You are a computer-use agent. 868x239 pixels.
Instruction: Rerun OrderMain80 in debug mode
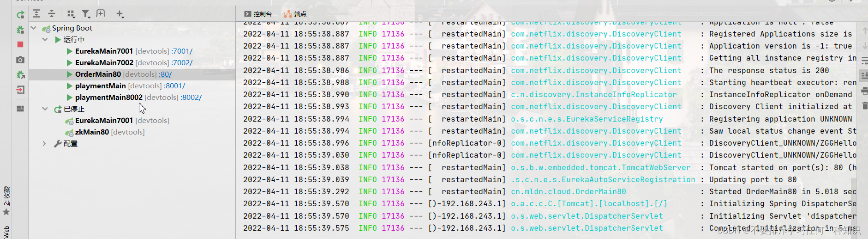coord(20,30)
